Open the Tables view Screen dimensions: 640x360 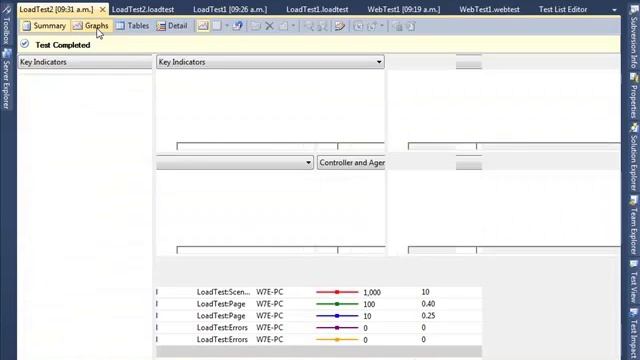tap(132, 26)
